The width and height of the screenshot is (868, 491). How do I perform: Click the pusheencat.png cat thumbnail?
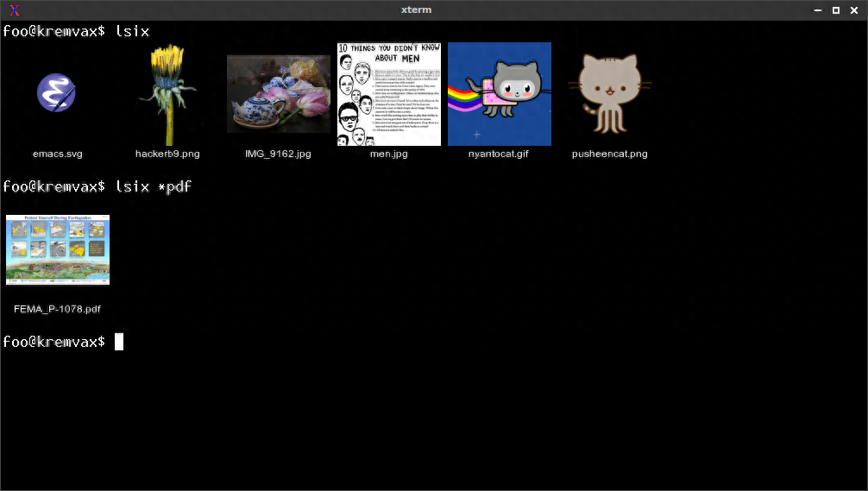(609, 93)
